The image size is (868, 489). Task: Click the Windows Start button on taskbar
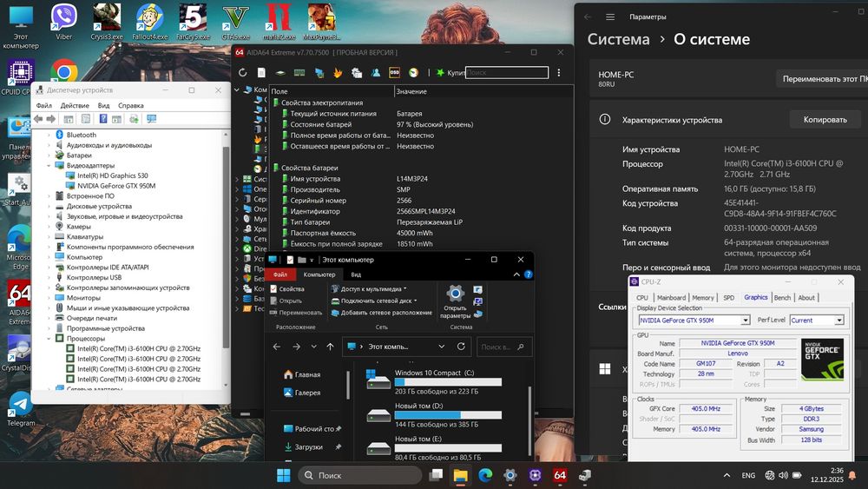tap(284, 475)
